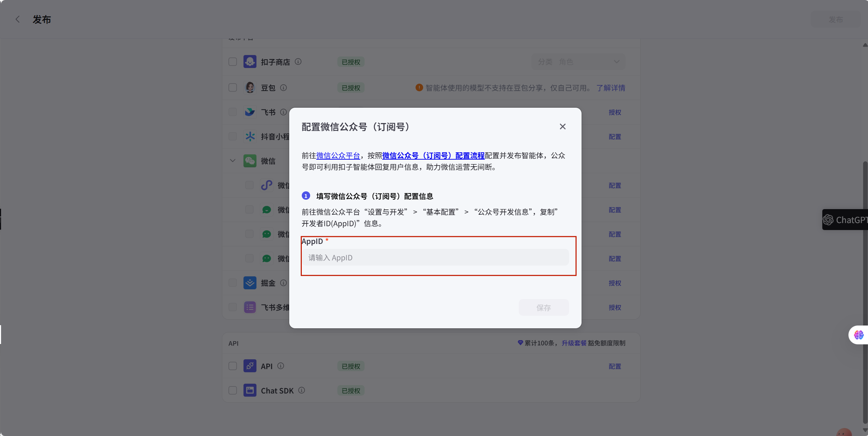Image resolution: width=868 pixels, height=436 pixels.
Task: Click the green 微信 logo icon
Action: point(250,161)
